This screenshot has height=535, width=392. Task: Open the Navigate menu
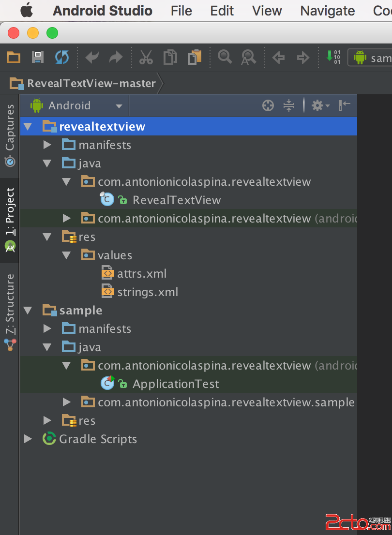[x=328, y=11]
